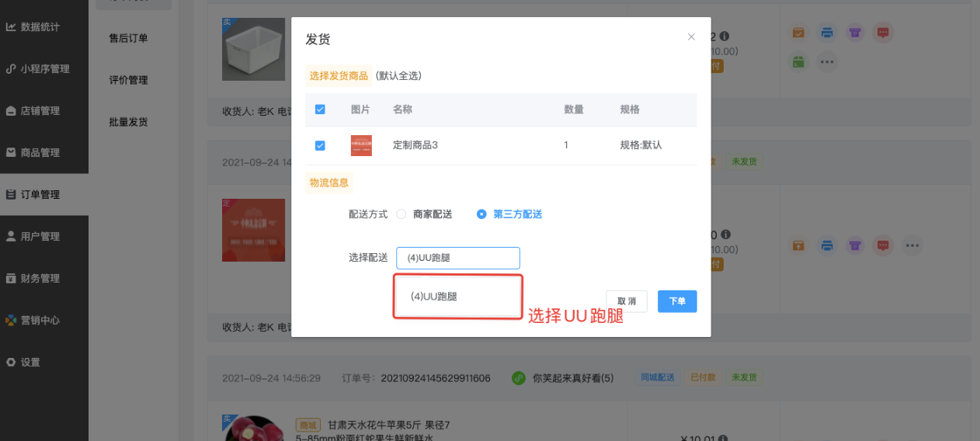Click the orange checked-box icon on first order
This screenshot has height=441, width=980.
[x=798, y=33]
